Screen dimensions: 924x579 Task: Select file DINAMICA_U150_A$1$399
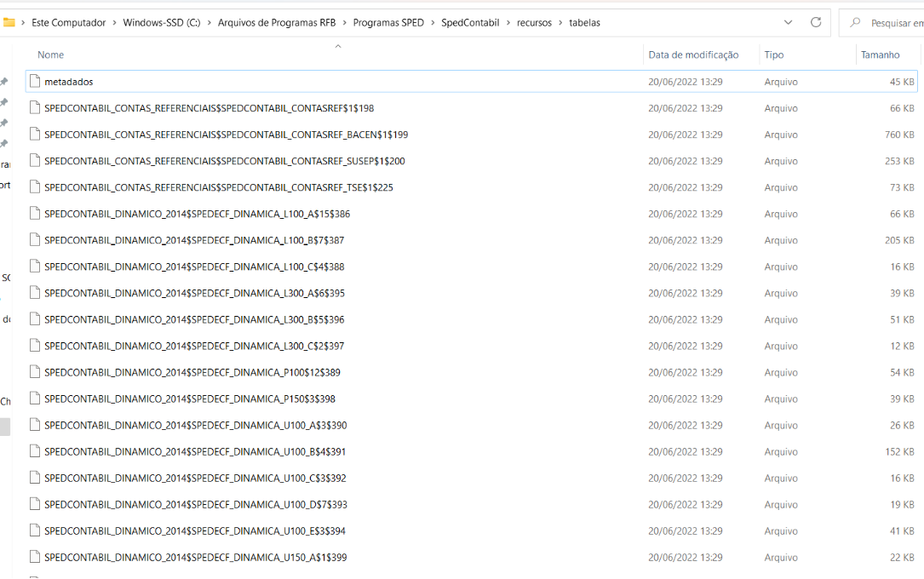tap(196, 559)
